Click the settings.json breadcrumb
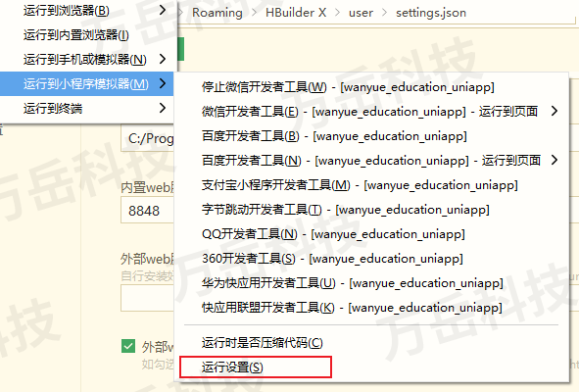 click(x=430, y=13)
